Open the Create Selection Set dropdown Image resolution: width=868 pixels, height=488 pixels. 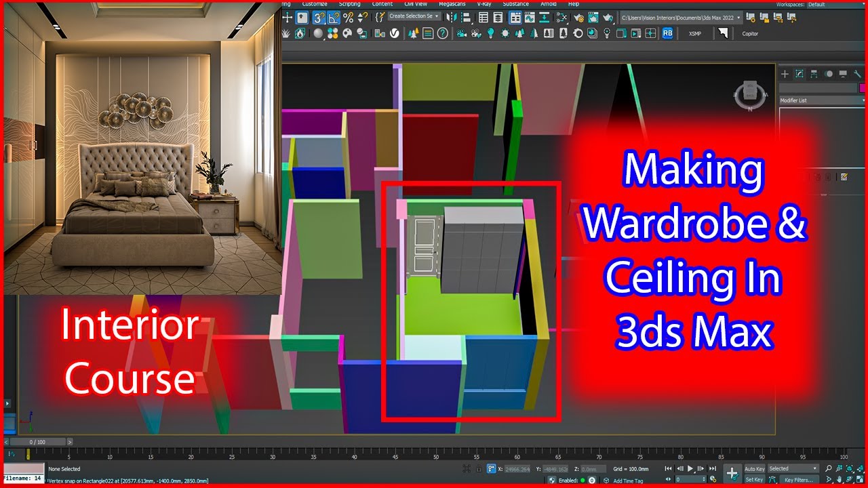coord(414,16)
